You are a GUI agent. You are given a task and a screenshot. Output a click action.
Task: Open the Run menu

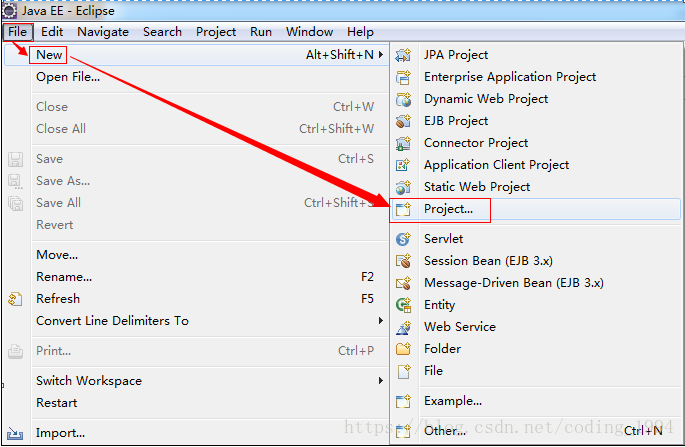point(261,32)
